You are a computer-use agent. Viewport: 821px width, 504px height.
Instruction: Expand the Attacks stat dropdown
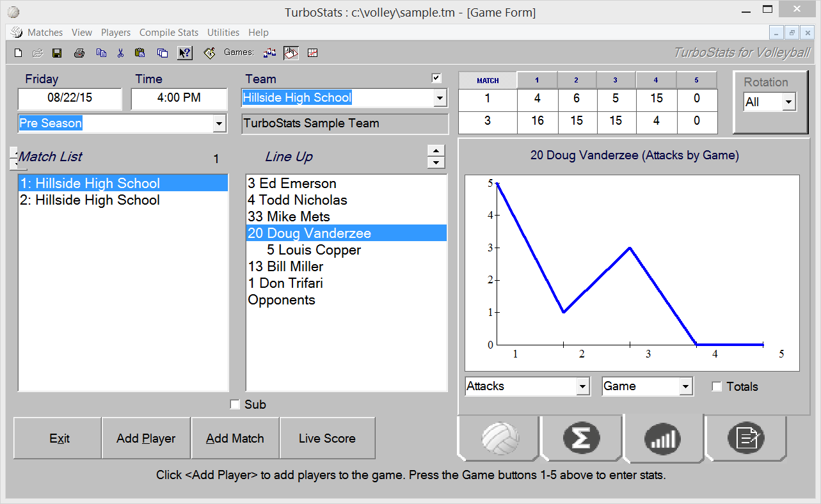tap(582, 386)
